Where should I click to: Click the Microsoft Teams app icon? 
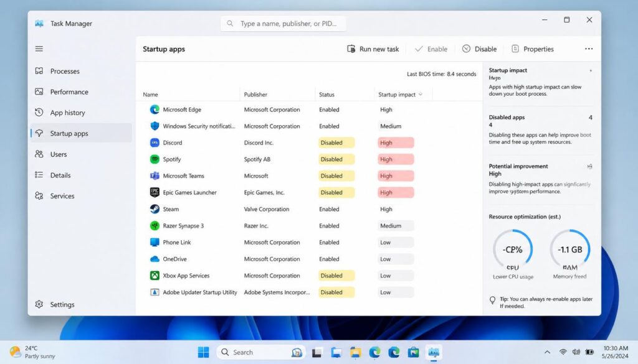(155, 176)
